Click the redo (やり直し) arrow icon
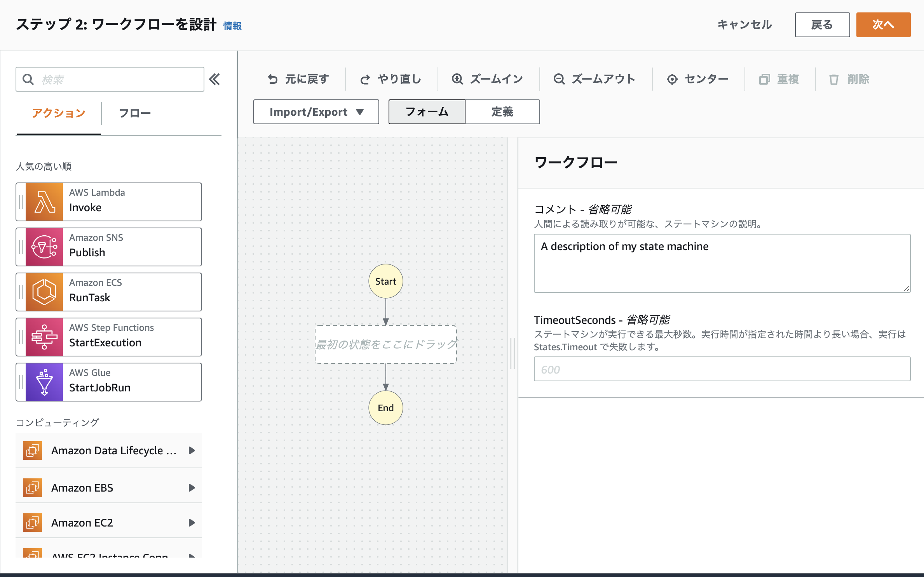 click(365, 79)
